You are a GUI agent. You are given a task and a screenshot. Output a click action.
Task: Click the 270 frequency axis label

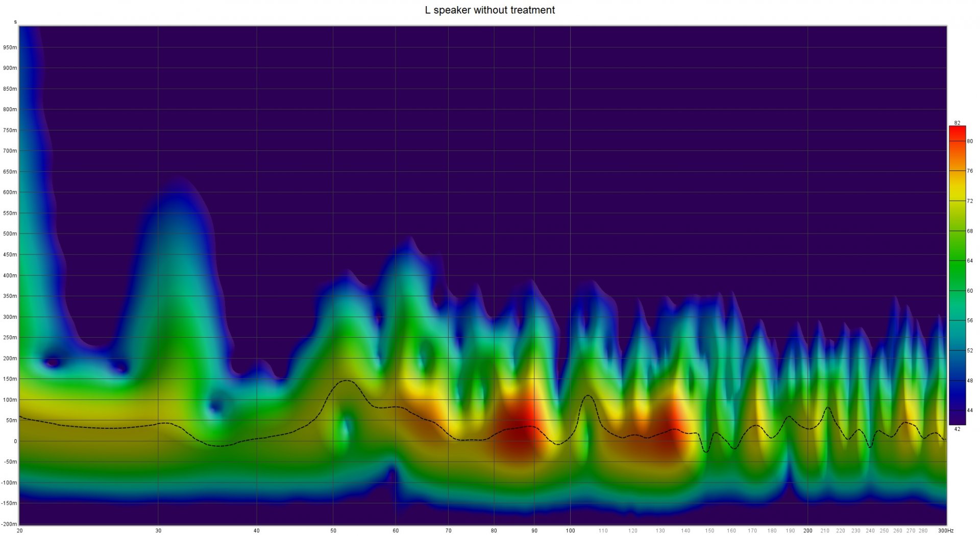[x=911, y=531]
